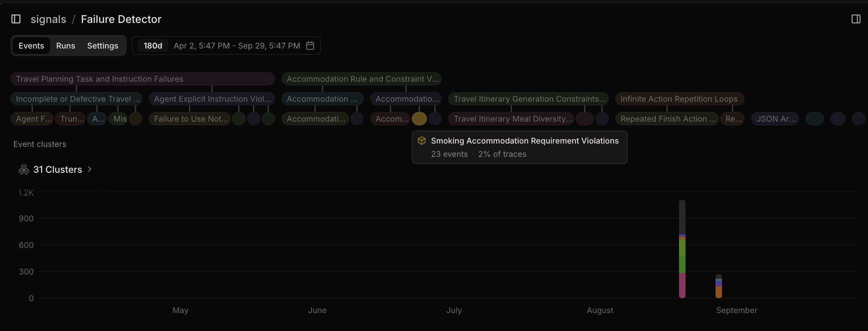Switch to the Runs tab

point(66,46)
